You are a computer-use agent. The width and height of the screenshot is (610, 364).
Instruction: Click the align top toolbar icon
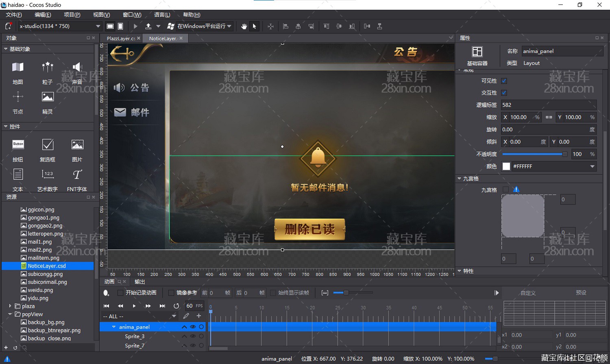coord(326,26)
